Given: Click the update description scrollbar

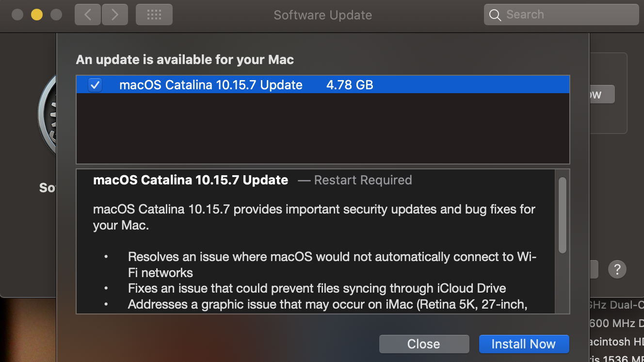Looking at the screenshot, I should point(563,215).
